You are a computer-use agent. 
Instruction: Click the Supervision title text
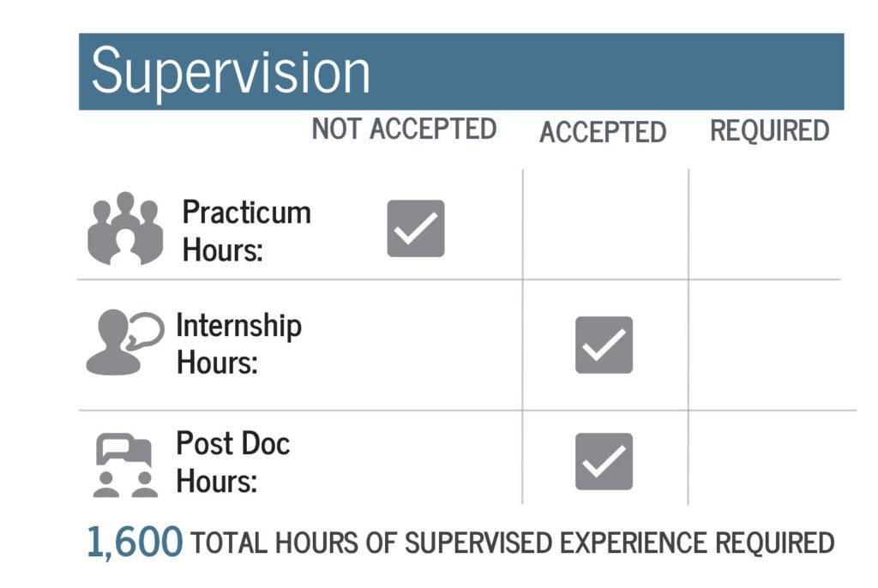(231, 72)
